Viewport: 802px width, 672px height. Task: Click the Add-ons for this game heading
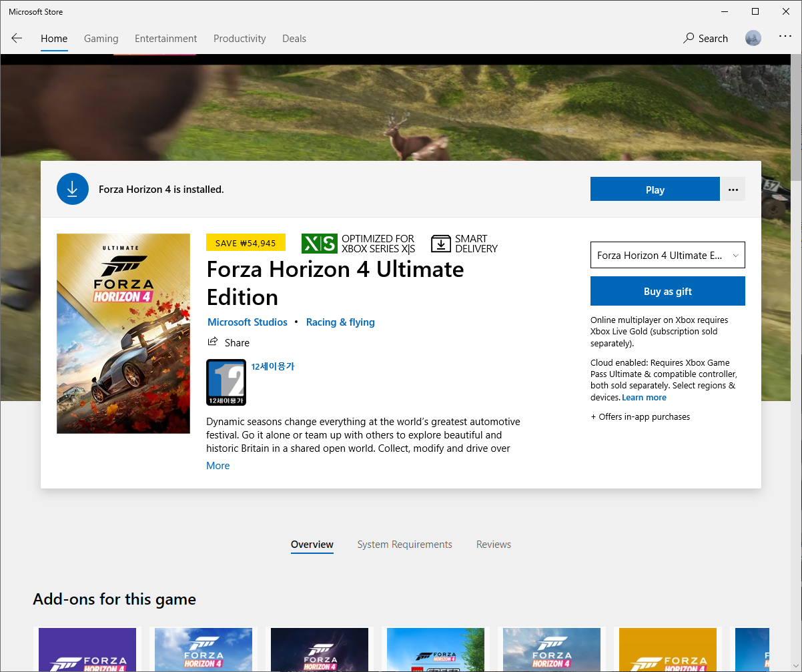[115, 599]
